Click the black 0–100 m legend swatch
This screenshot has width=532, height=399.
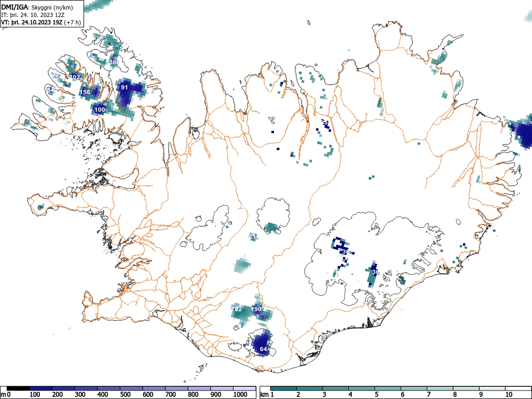click(18, 388)
